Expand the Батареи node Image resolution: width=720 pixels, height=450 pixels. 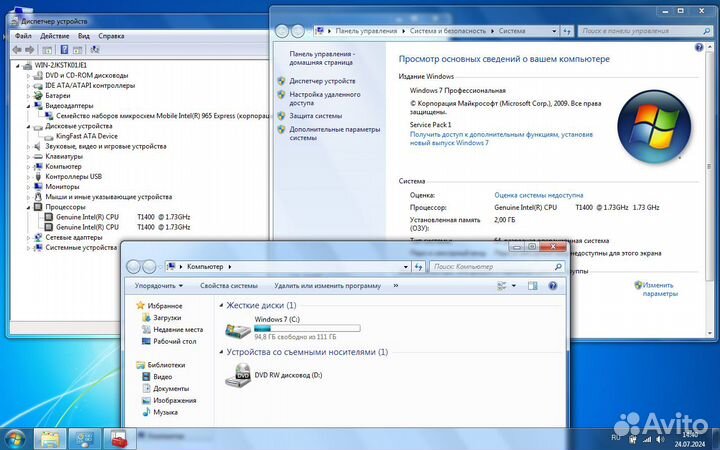tap(28, 96)
